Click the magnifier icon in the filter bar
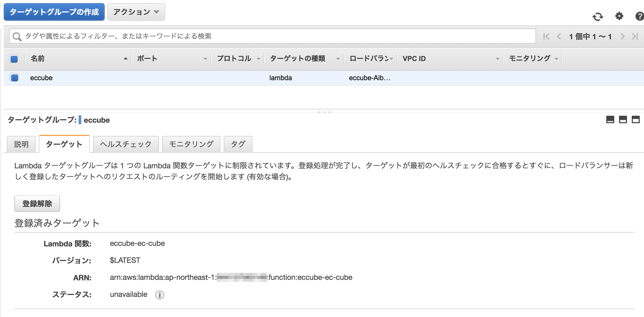 pos(17,36)
